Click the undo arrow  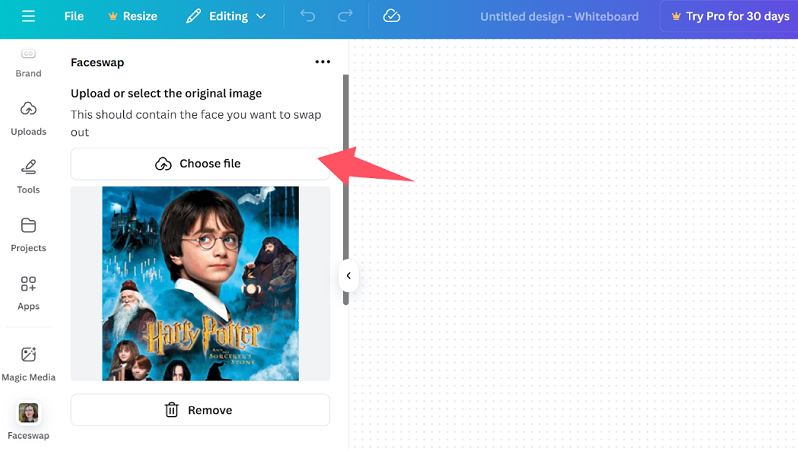[307, 16]
